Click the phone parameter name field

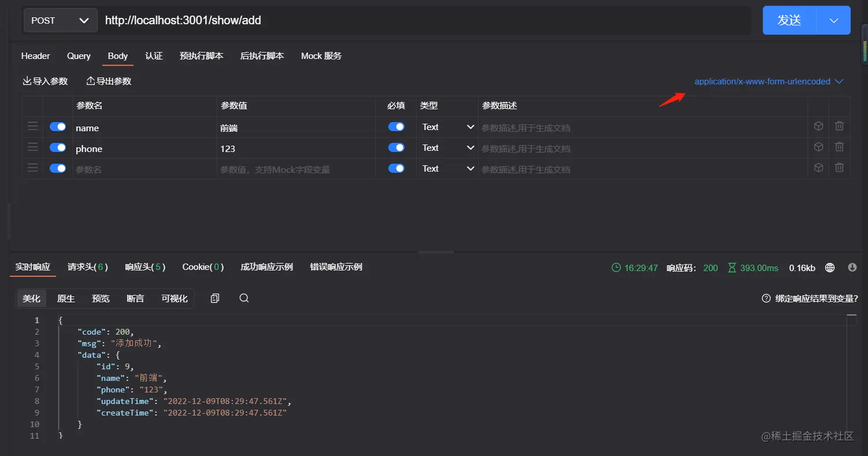coord(144,148)
